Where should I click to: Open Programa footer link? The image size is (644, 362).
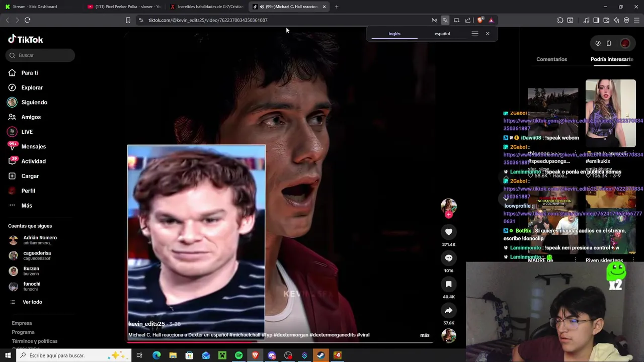tap(23, 332)
